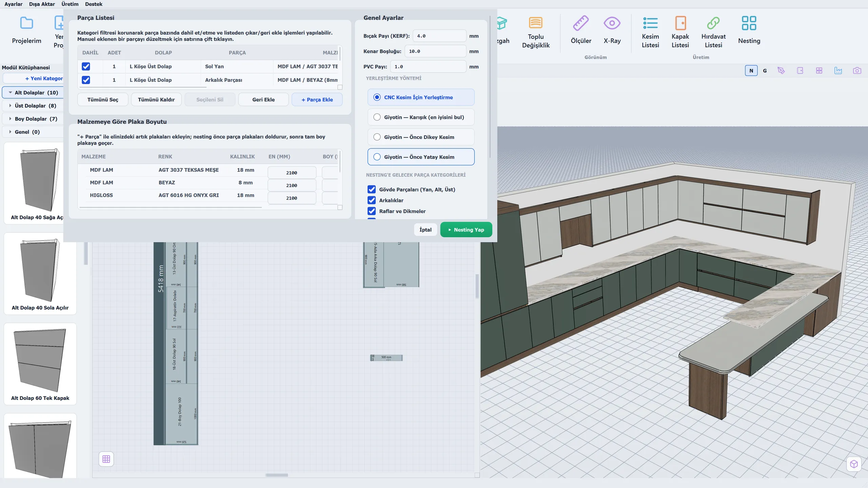Image resolution: width=868 pixels, height=488 pixels.
Task: Open the Kesim Listesi icon
Action: pyautogui.click(x=650, y=23)
